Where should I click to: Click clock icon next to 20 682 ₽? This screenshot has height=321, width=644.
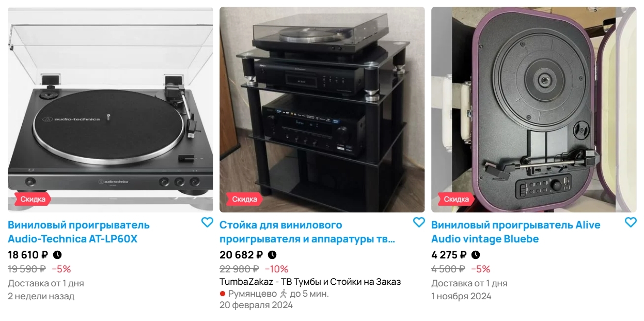click(272, 255)
